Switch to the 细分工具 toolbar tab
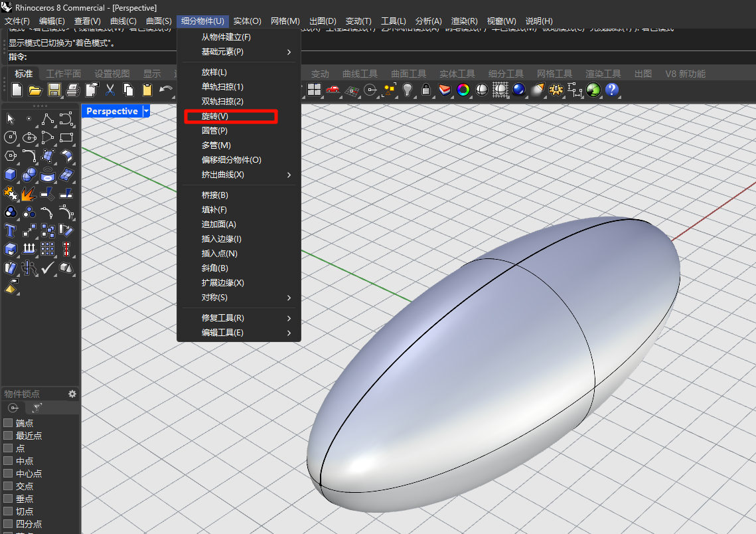This screenshot has height=534, width=756. click(x=506, y=74)
